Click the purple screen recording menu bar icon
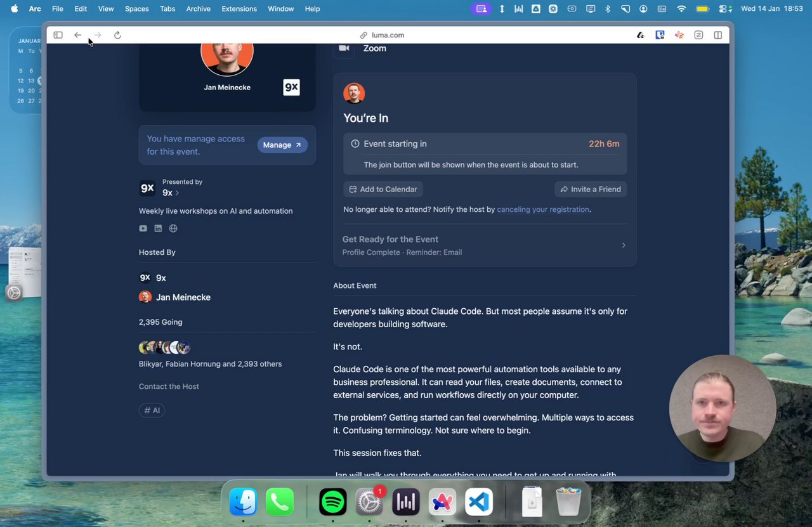 tap(481, 9)
